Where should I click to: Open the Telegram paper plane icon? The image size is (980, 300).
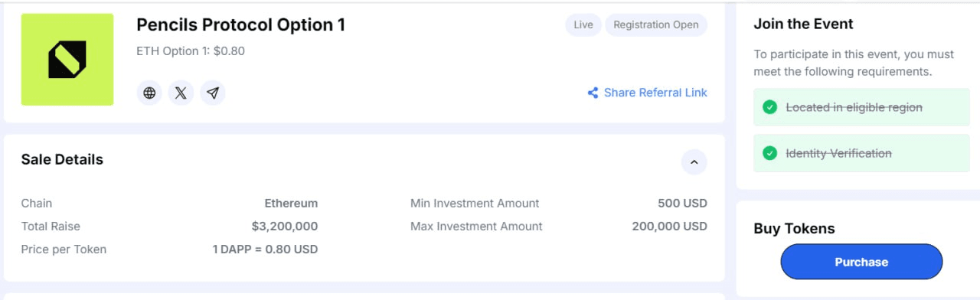coord(213,93)
